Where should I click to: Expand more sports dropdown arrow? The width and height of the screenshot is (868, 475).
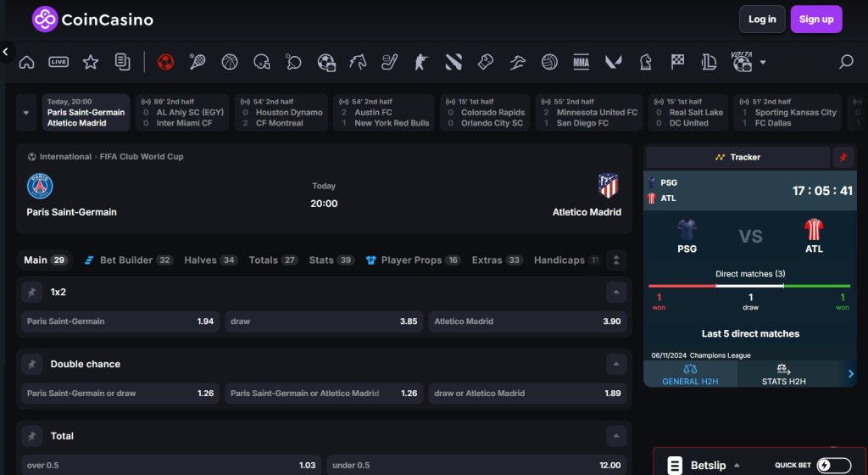tap(763, 62)
